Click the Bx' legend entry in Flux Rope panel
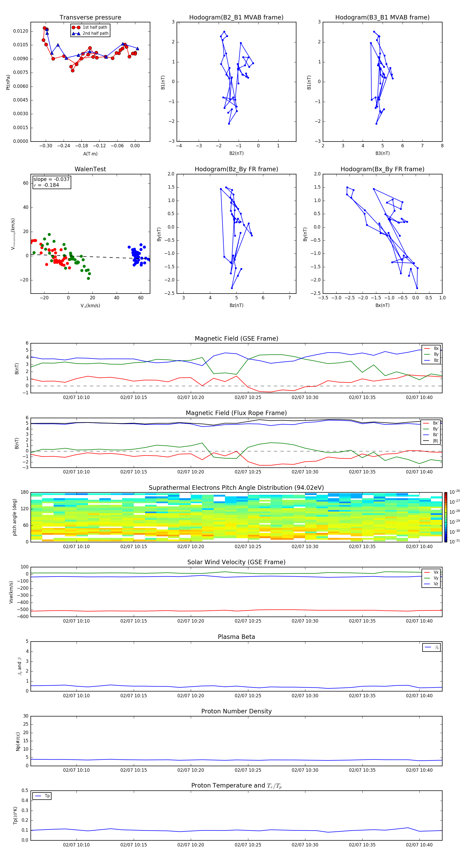The image size is (473, 868). tap(431, 423)
